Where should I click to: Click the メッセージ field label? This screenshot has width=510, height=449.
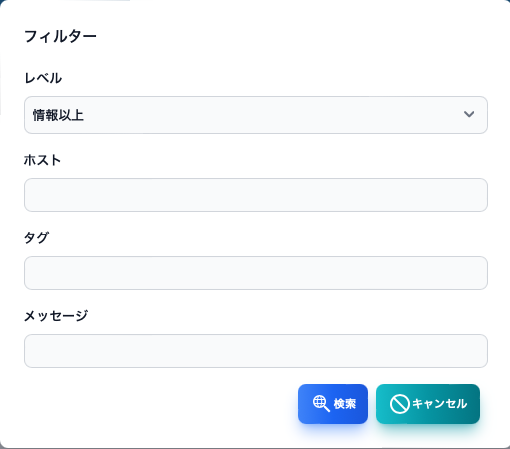[56, 316]
